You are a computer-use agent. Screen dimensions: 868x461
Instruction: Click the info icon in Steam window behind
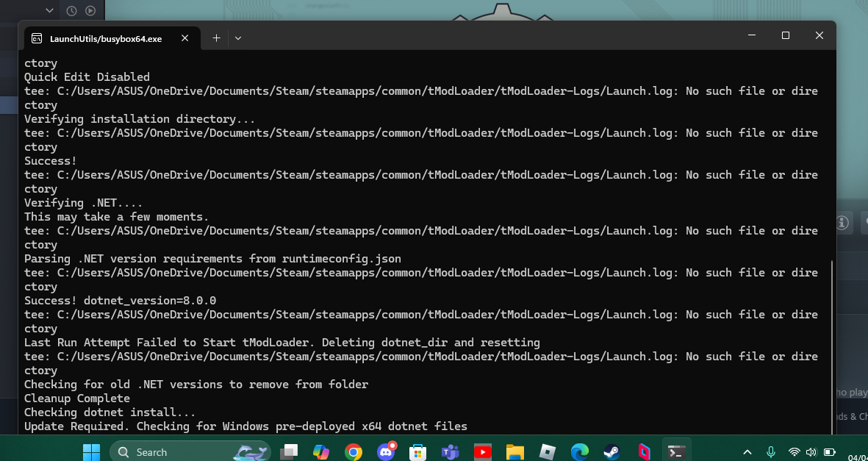click(842, 223)
